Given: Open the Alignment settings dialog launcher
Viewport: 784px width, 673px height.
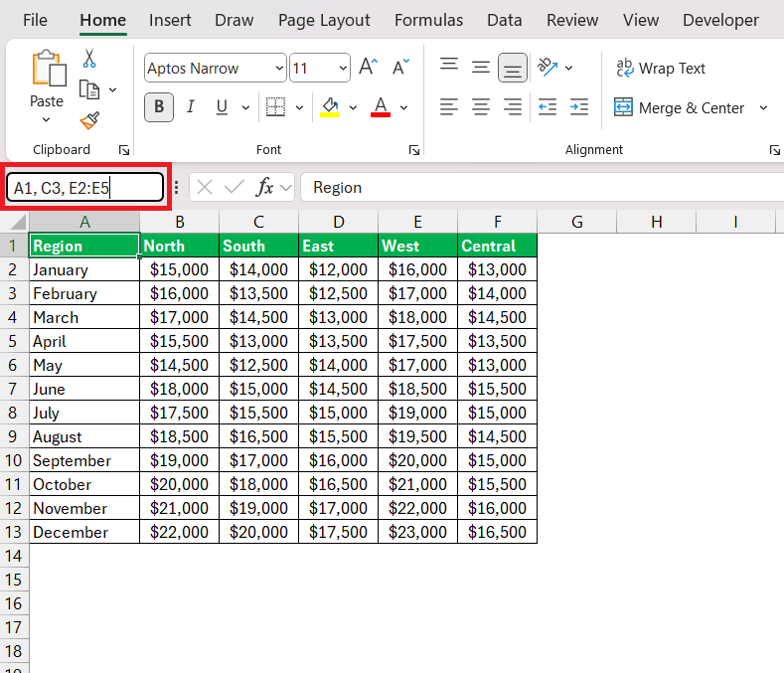Looking at the screenshot, I should (x=774, y=150).
